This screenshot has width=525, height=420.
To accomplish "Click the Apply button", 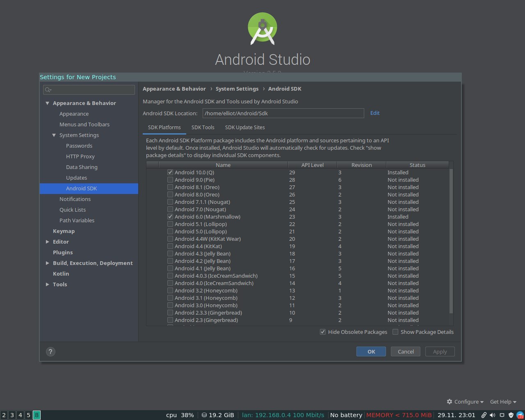I will click(440, 352).
